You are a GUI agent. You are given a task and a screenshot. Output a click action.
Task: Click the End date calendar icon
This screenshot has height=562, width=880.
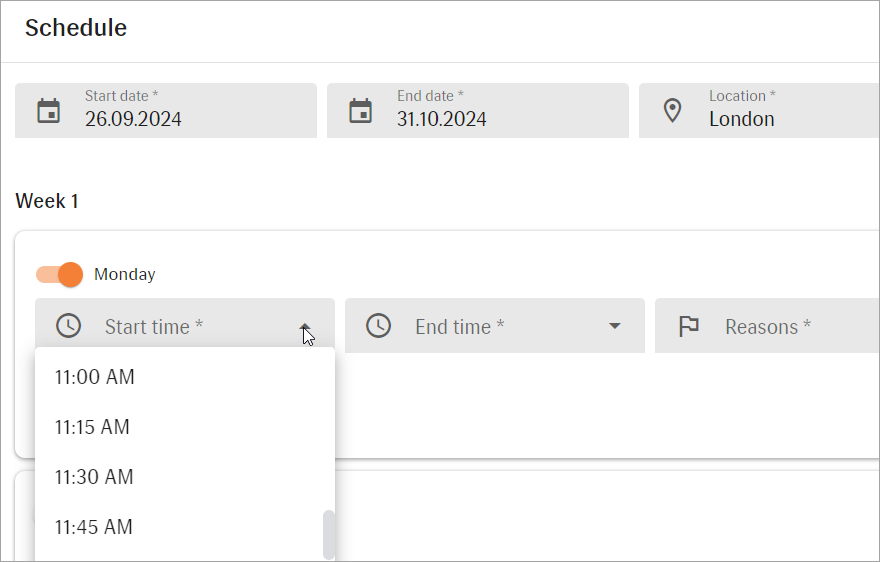click(x=360, y=110)
